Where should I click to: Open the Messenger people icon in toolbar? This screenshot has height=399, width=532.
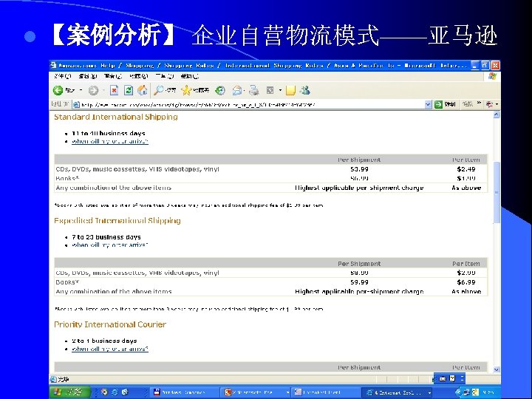[x=305, y=90]
